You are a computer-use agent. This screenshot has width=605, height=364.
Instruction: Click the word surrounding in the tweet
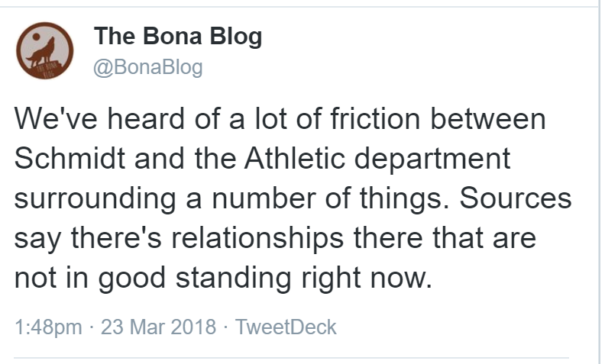95,199
